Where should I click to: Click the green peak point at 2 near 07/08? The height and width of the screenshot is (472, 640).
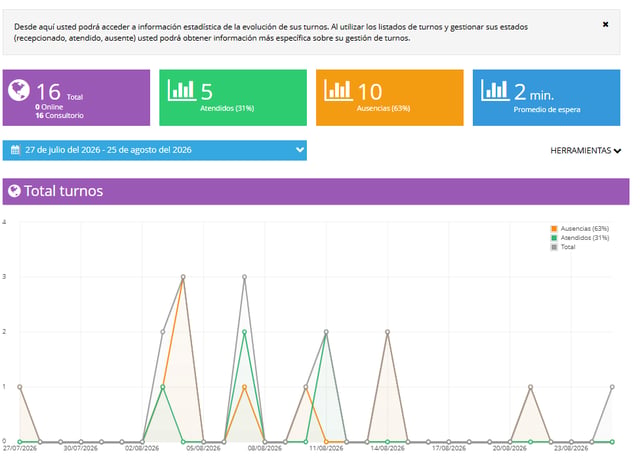(244, 332)
